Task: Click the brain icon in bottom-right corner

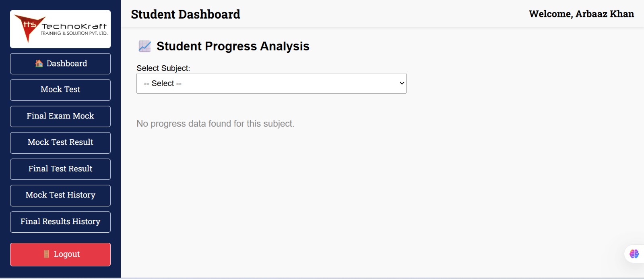Action: click(x=634, y=254)
